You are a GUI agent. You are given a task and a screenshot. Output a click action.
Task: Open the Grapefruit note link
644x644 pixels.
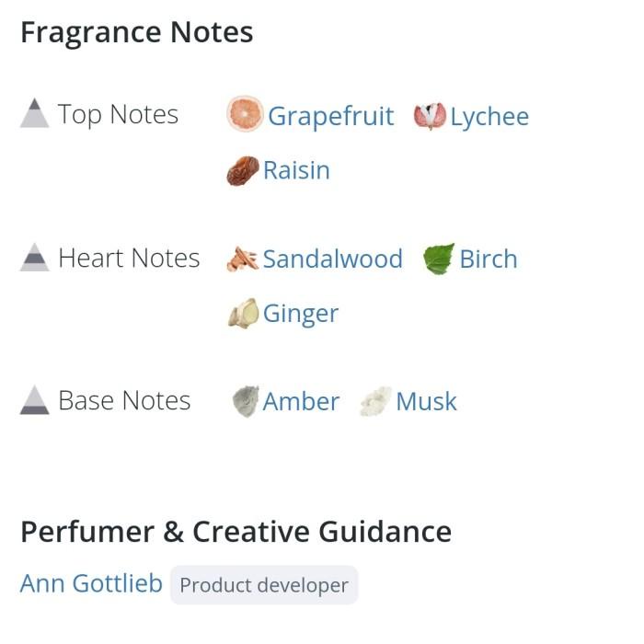tap(330, 117)
